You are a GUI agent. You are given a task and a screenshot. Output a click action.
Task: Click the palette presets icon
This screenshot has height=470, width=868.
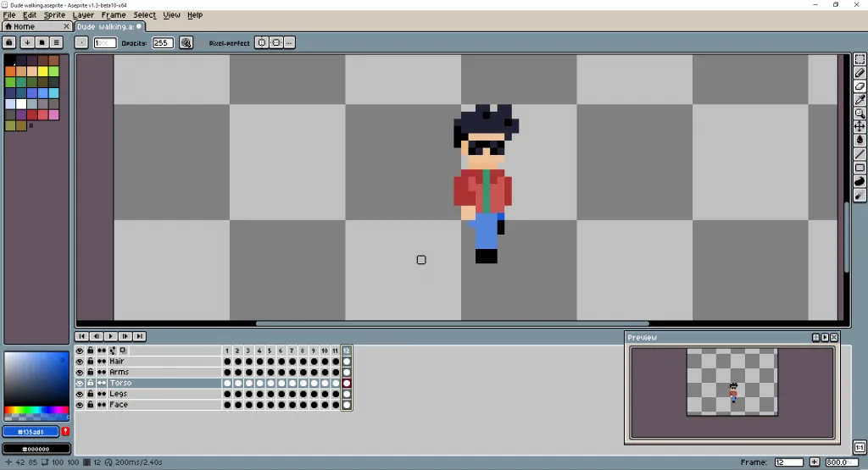coord(42,42)
